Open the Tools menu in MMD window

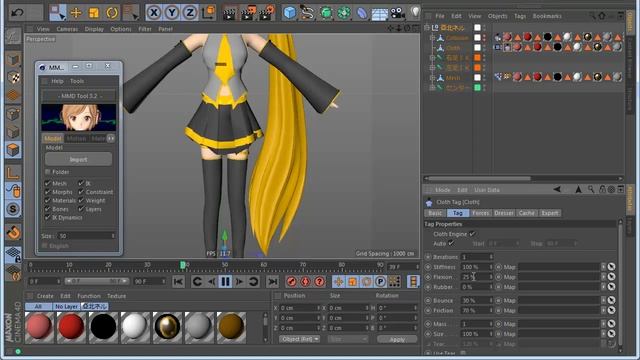[x=77, y=81]
